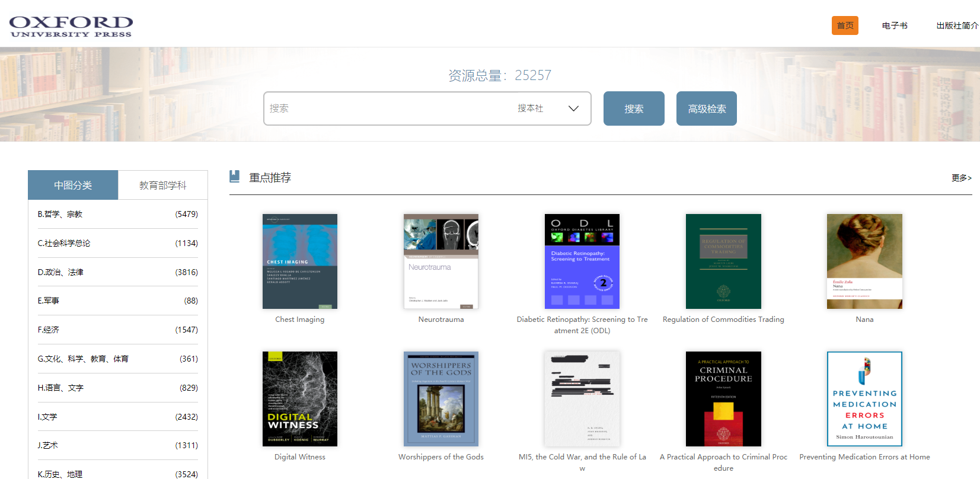Open 高级检索 advanced search
980x479 pixels.
click(707, 108)
